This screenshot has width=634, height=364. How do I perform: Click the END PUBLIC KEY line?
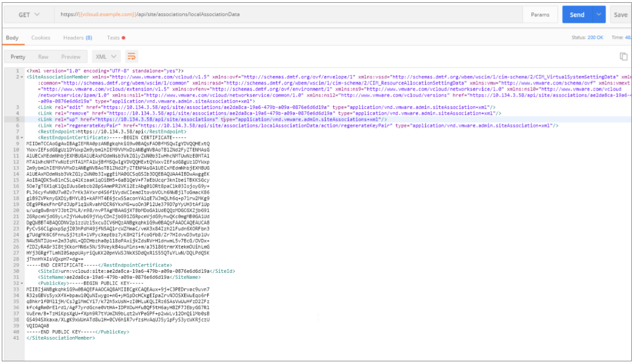coord(78,332)
